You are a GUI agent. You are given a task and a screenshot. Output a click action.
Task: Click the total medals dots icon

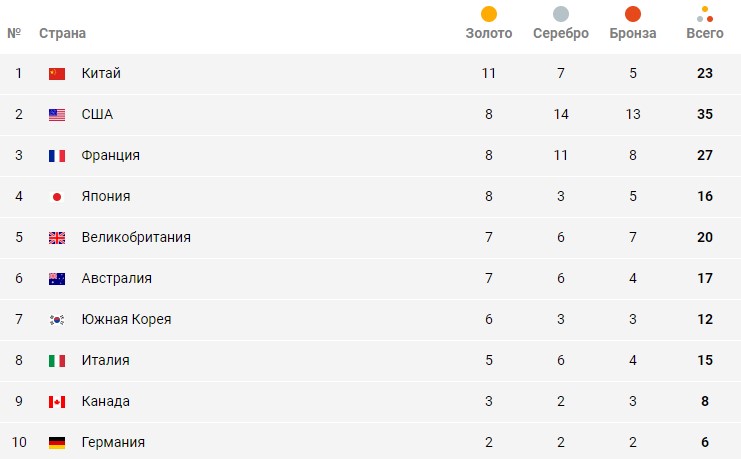(705, 14)
